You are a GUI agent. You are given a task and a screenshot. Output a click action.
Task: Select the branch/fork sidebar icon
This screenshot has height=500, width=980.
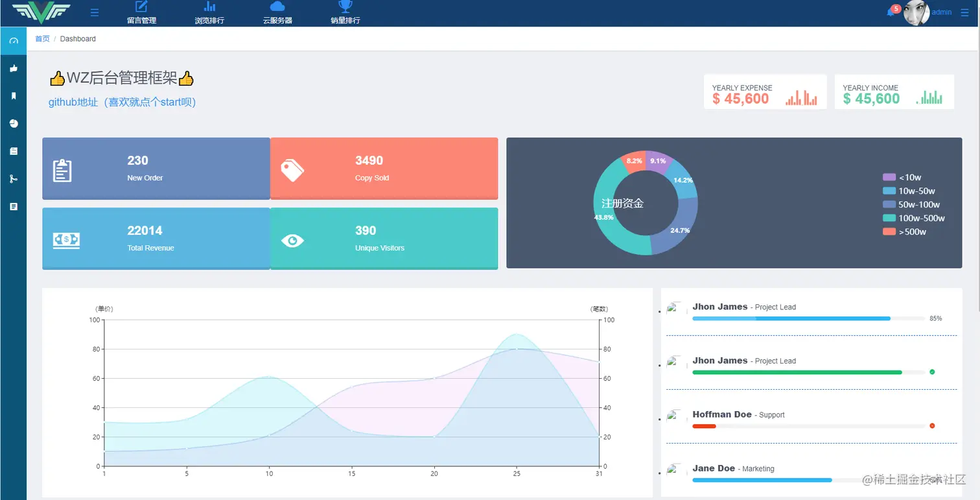click(14, 179)
